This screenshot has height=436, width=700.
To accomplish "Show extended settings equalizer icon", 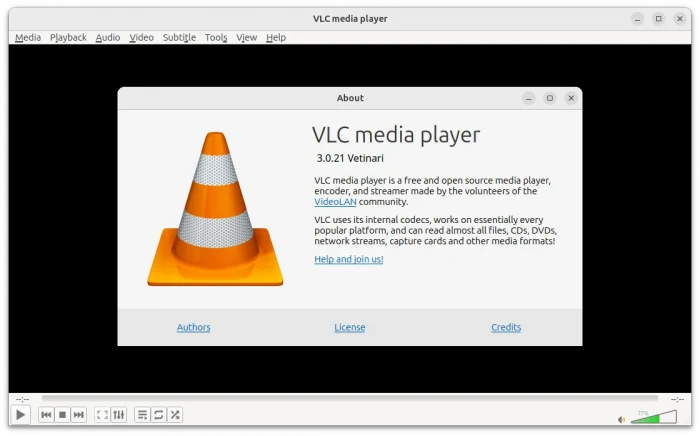I will tap(118, 415).
